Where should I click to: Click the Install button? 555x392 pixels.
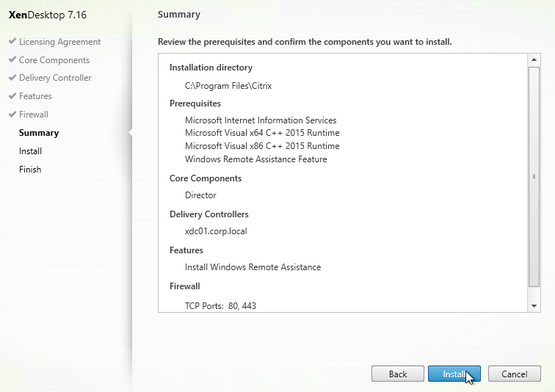tap(454, 374)
